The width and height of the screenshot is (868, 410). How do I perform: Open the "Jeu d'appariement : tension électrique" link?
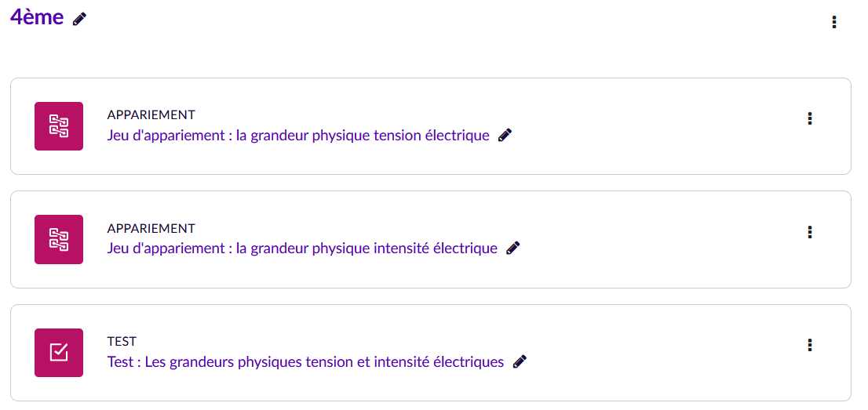click(x=298, y=136)
